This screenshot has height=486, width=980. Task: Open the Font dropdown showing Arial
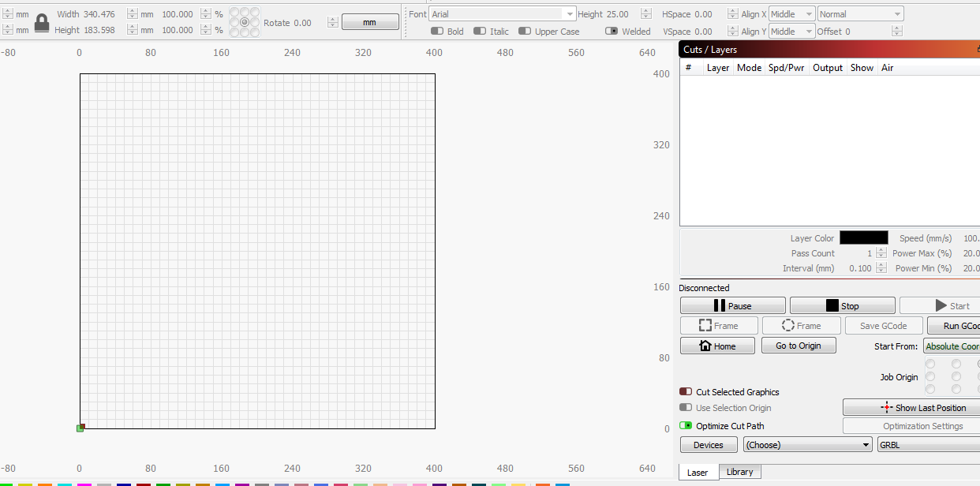coord(502,14)
